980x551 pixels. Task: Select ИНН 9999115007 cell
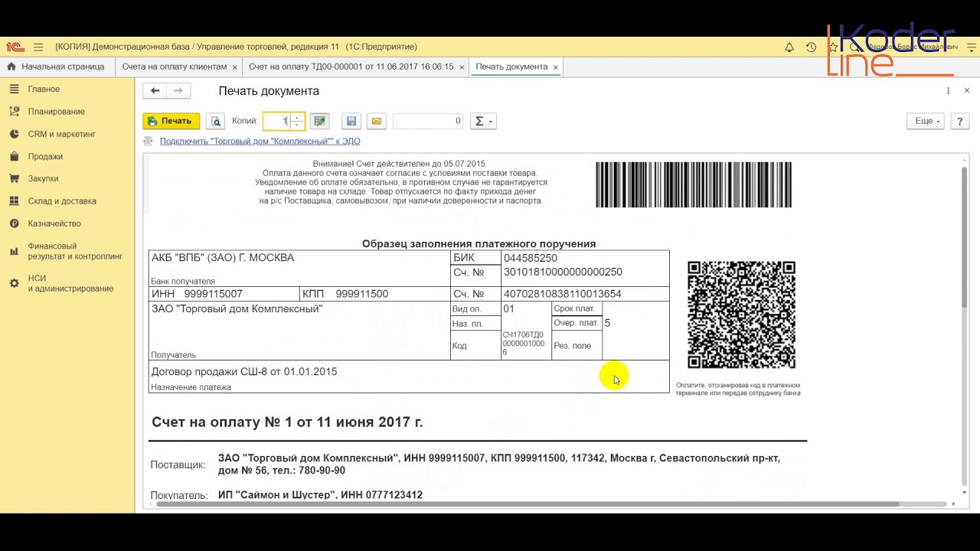(x=224, y=294)
